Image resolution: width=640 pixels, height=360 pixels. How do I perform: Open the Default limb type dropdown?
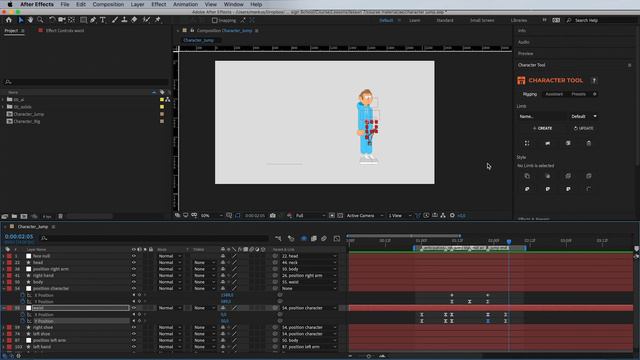pos(584,116)
